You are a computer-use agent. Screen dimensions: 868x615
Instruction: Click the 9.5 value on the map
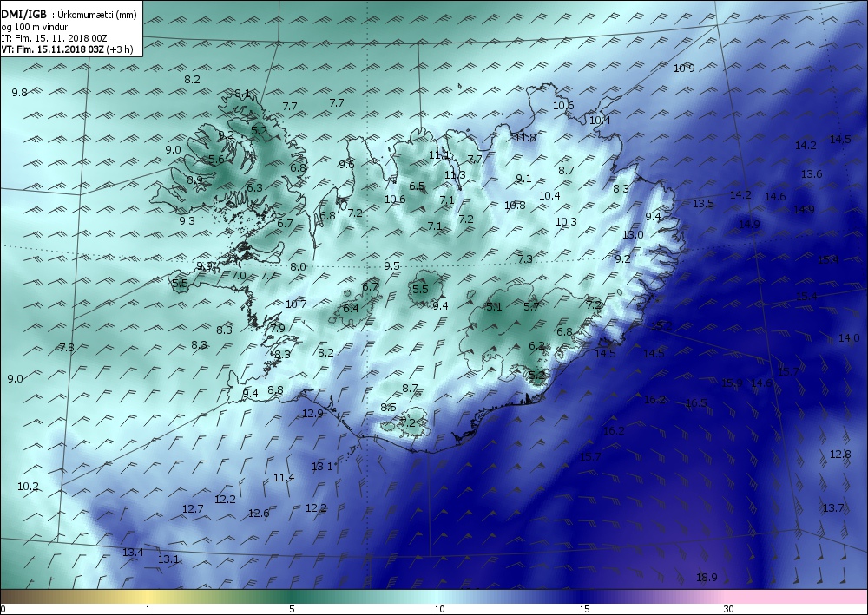point(392,266)
